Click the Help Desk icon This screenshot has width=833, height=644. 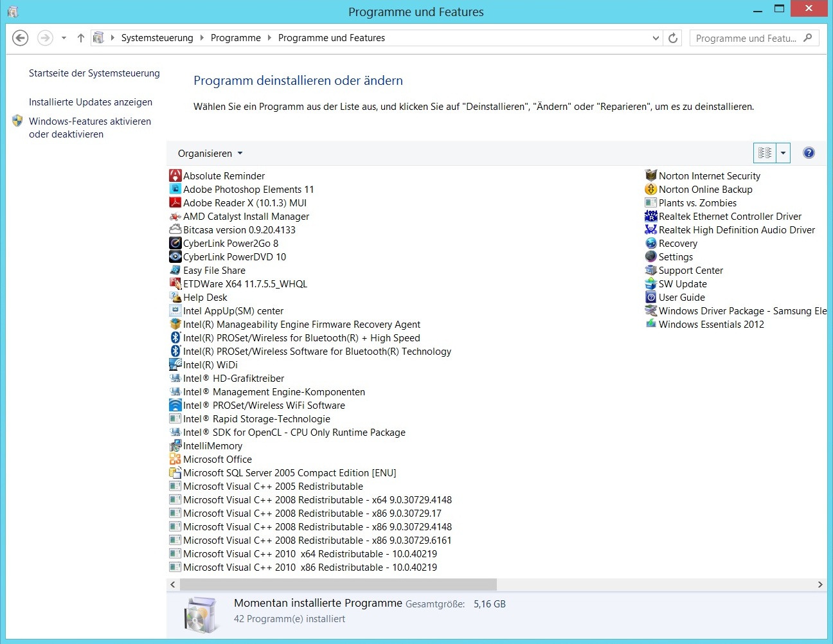tap(175, 297)
